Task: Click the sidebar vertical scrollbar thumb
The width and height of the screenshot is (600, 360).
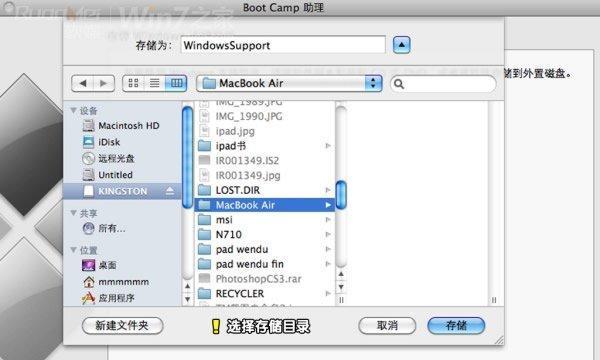Action: point(188,157)
